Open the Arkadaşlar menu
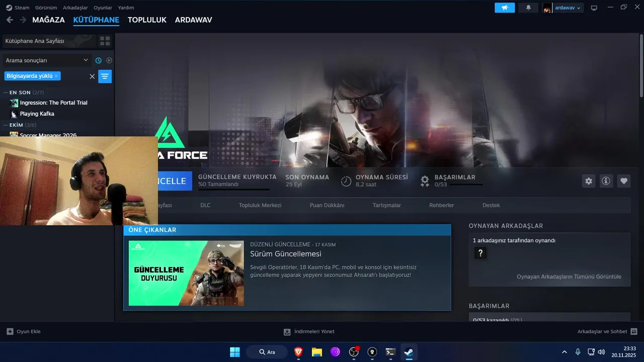 click(x=75, y=8)
